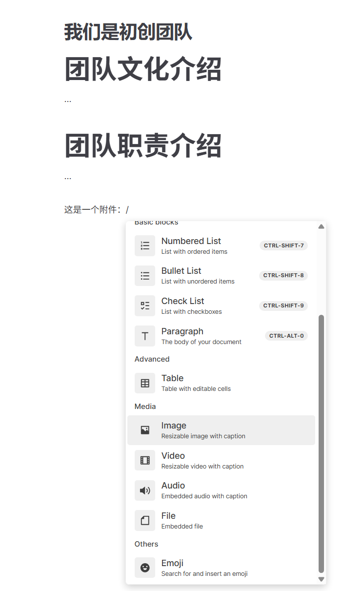This screenshot has height=591, width=364.
Task: Insert a Numbered List block
Action: (221, 245)
